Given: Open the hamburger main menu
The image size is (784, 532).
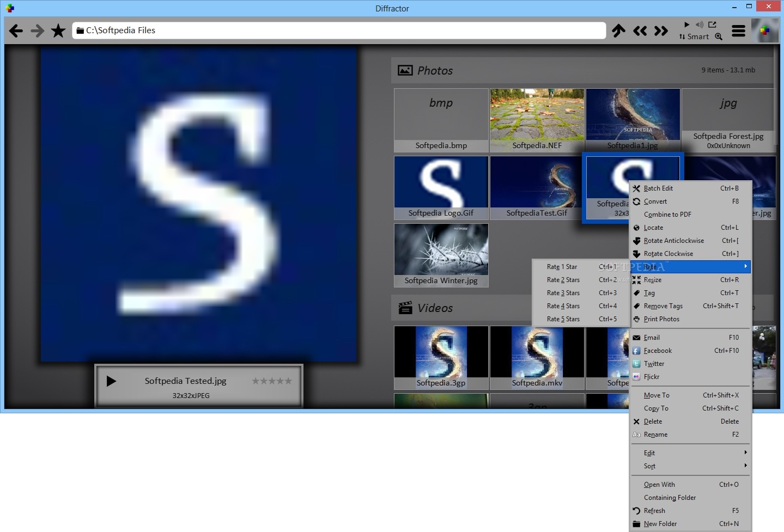Looking at the screenshot, I should click(738, 31).
